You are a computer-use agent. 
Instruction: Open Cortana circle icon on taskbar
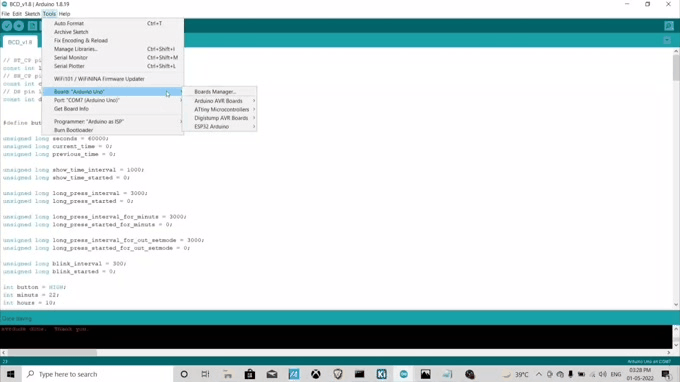tap(184, 374)
